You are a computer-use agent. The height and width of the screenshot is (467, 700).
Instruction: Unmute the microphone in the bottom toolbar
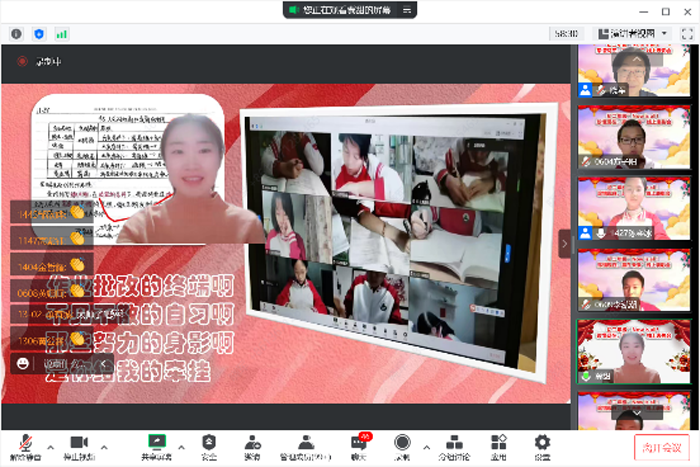(25, 447)
